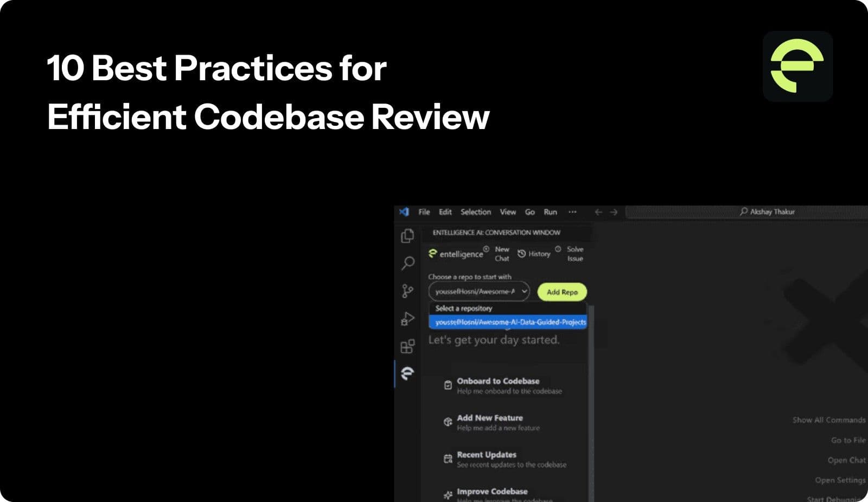Open Run and Debug icon
The image size is (868, 502).
[x=407, y=319]
